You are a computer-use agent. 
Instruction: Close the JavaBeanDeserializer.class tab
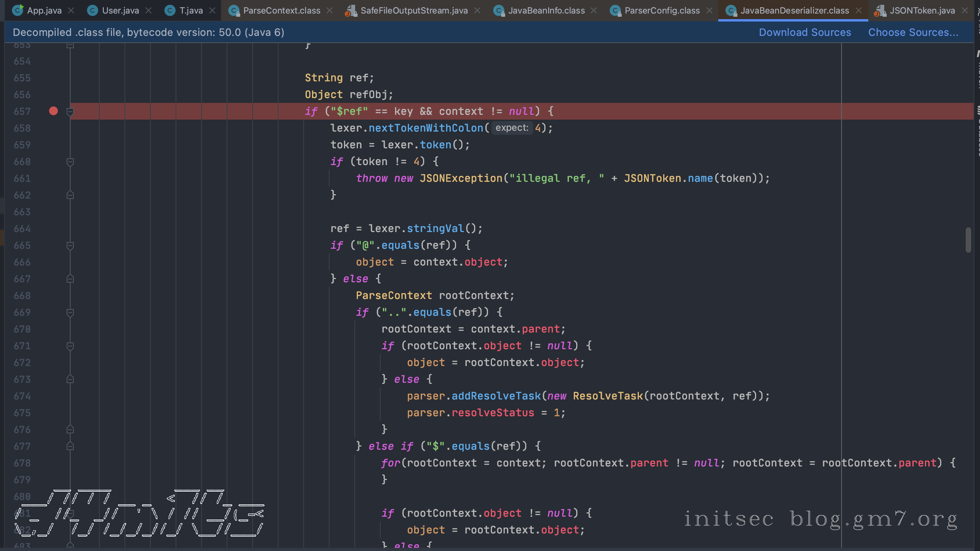click(859, 11)
